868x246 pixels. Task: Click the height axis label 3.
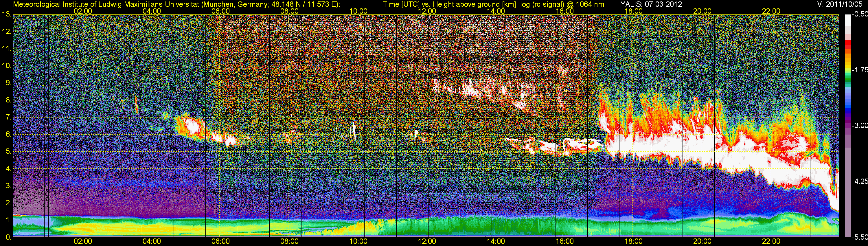8,186
